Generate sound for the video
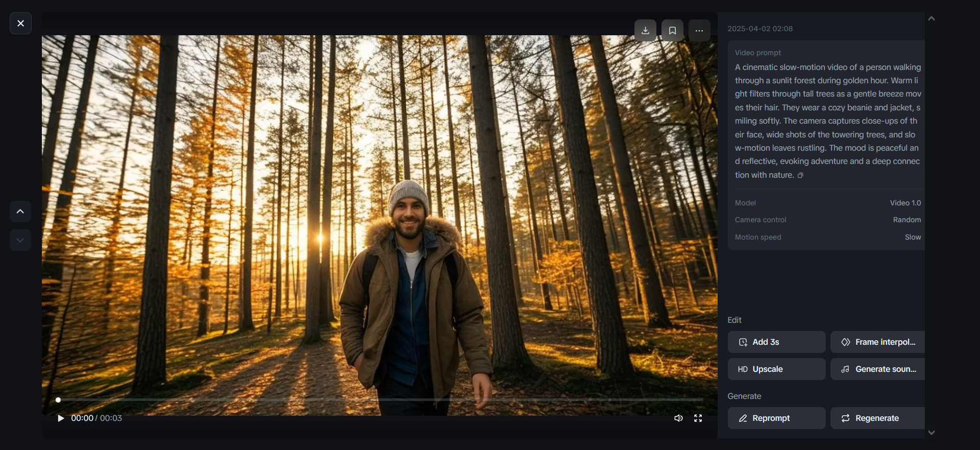 click(x=877, y=369)
